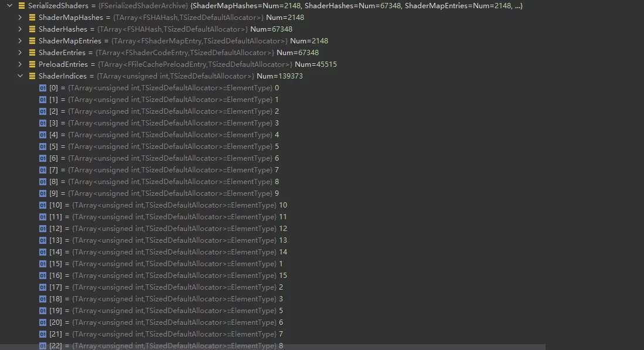Viewport: 644px width, 350px height.
Task: Click the primitive value icon for element [7]
Action: coord(43,170)
